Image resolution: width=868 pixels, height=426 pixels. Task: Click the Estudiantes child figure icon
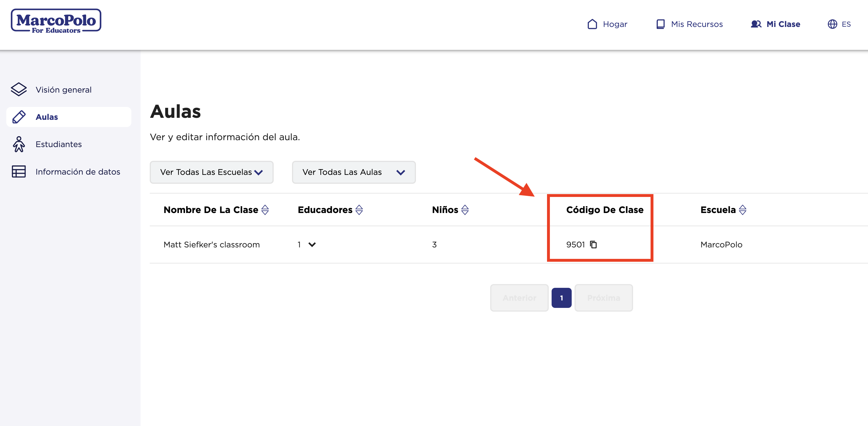click(x=19, y=144)
